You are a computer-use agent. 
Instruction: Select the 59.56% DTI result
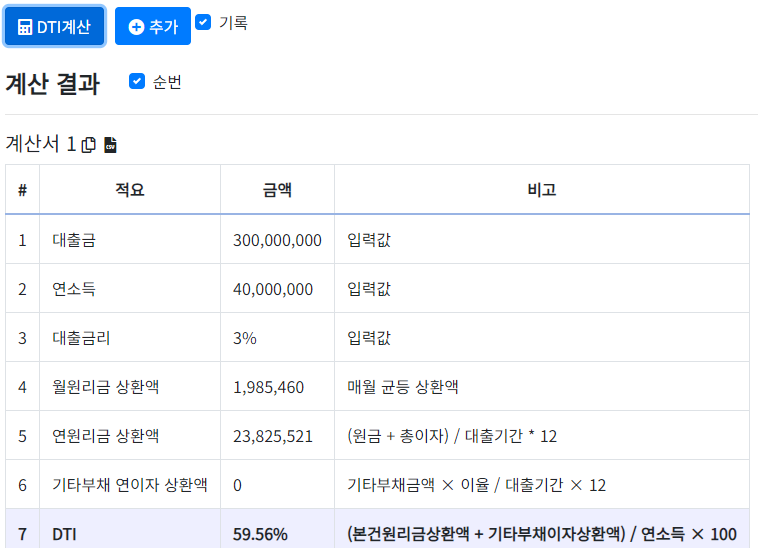click(260, 534)
